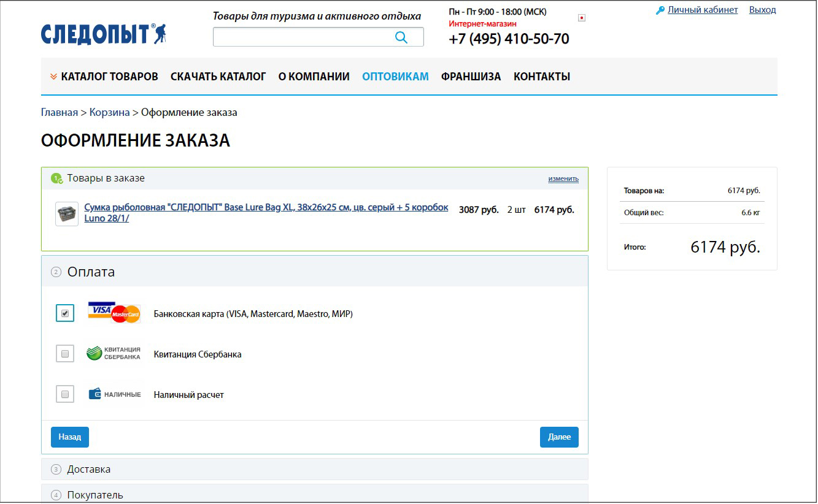Collapse the Оплата section header
Screen dimensions: 818x504
pos(315,272)
